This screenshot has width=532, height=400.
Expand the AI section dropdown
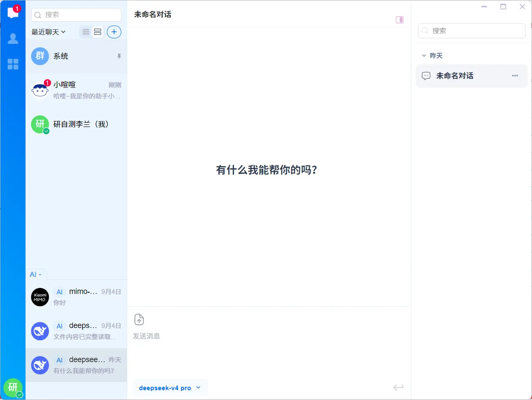coord(36,275)
